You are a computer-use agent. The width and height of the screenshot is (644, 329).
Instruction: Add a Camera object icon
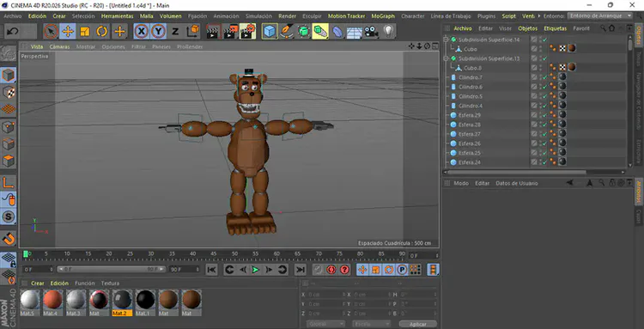click(371, 31)
